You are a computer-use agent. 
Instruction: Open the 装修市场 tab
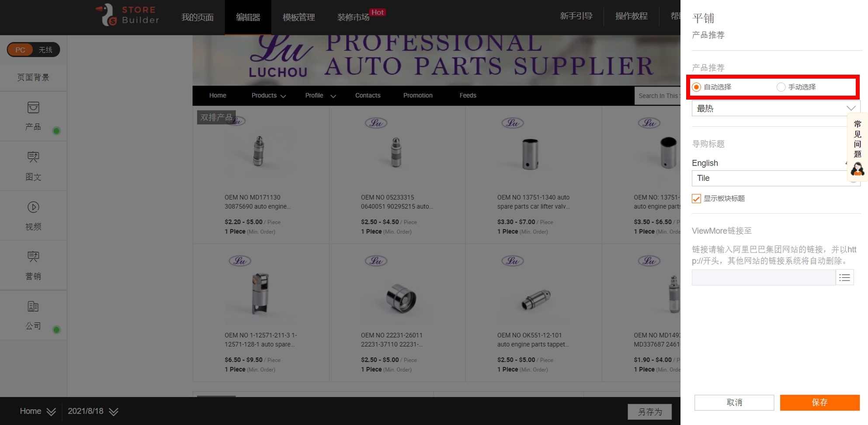[x=353, y=17]
